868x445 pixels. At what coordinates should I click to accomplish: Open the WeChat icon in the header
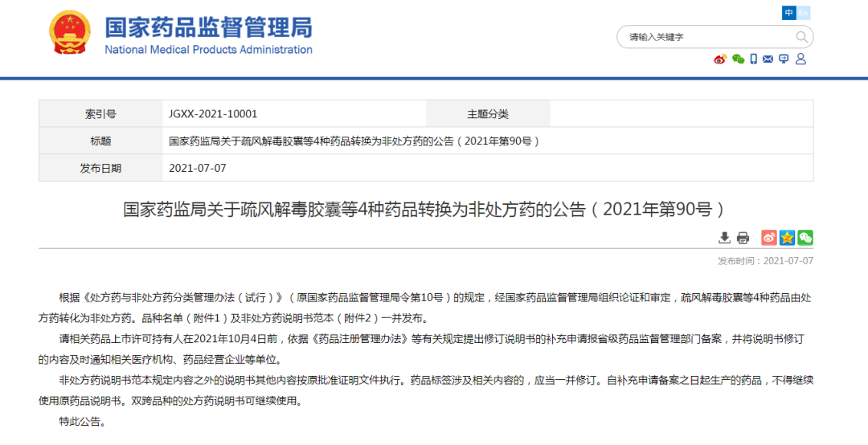tap(738, 59)
